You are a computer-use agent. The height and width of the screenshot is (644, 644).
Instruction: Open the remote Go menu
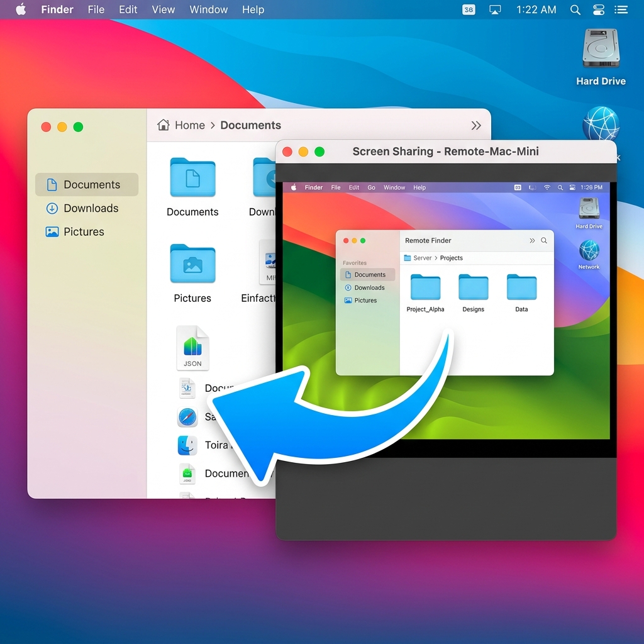[371, 187]
